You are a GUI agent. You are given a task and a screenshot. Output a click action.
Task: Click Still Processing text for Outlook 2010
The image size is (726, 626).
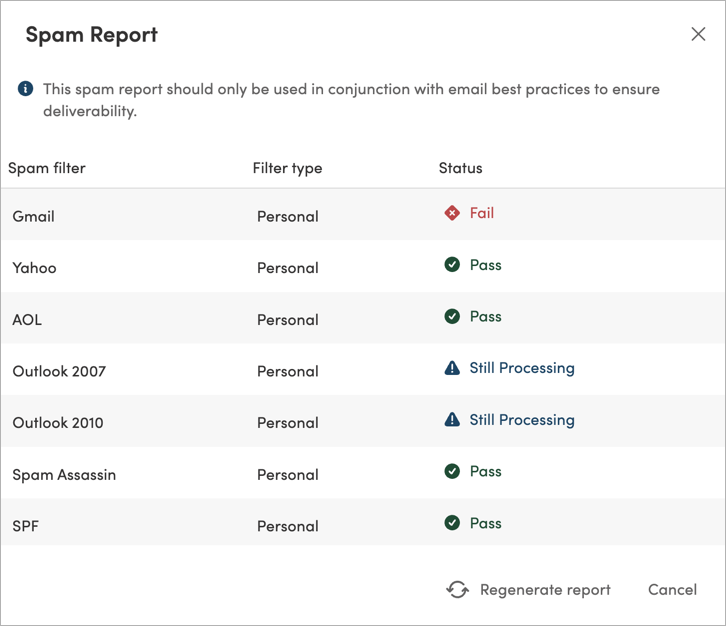click(522, 420)
